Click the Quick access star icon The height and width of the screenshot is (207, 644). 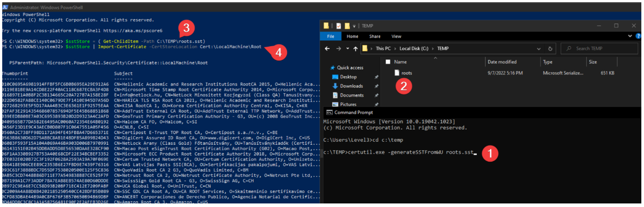[x=332, y=68]
